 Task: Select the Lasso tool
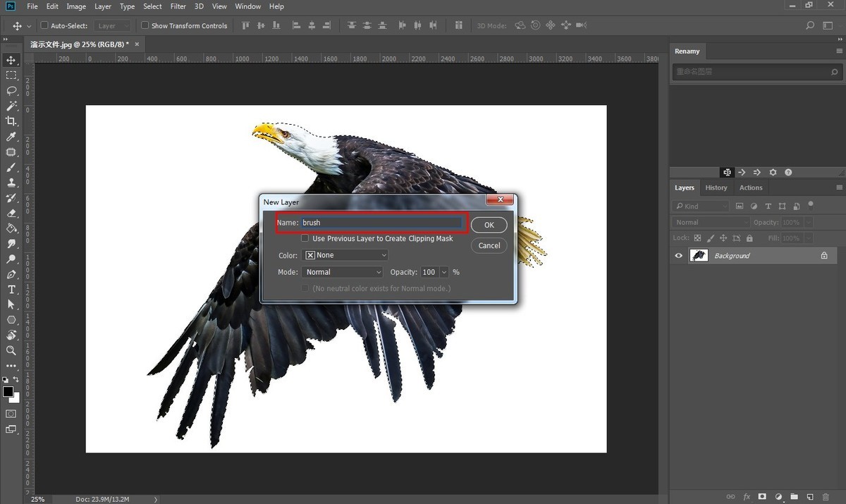tap(11, 90)
